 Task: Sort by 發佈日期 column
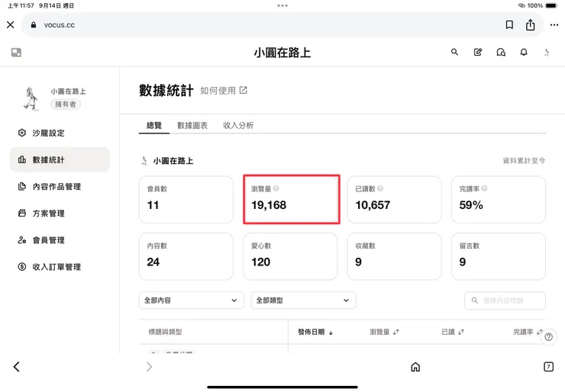[315, 332]
